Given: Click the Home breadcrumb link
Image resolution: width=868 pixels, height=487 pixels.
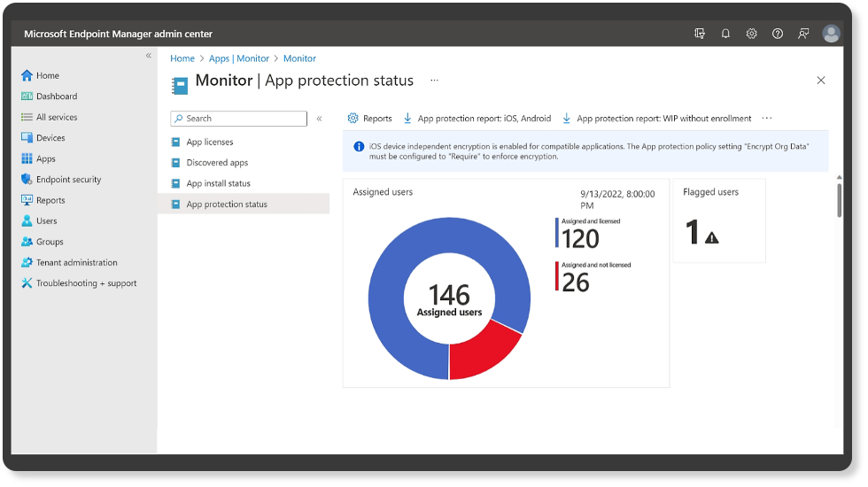Looking at the screenshot, I should click(x=182, y=58).
